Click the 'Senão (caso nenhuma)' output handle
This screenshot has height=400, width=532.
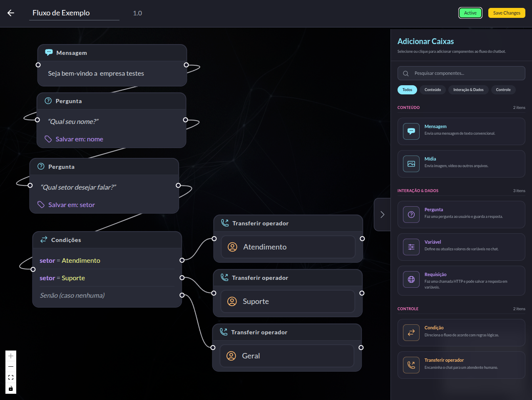click(x=182, y=295)
